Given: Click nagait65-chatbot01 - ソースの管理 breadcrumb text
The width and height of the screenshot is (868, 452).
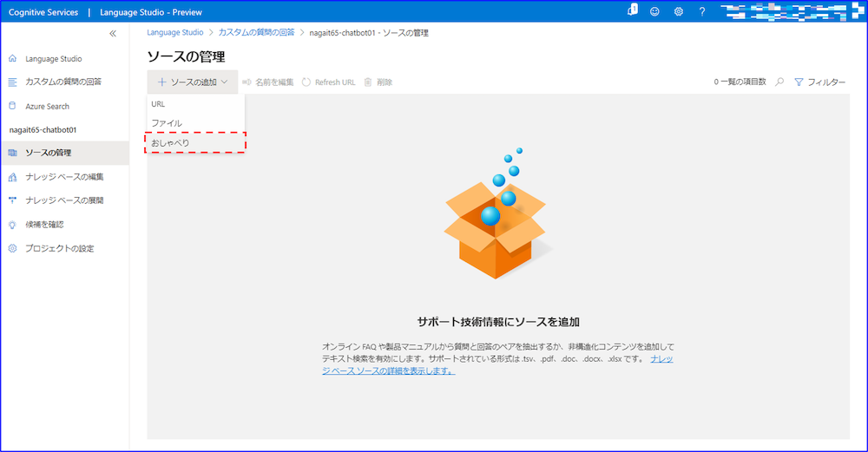Looking at the screenshot, I should click(369, 33).
